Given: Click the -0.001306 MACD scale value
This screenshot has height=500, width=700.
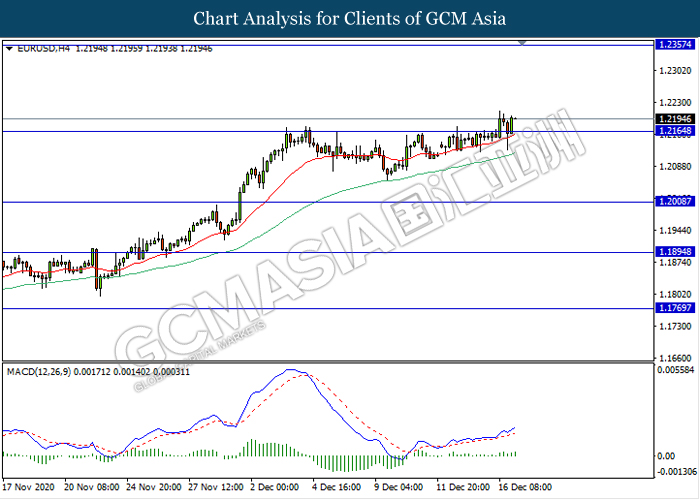Looking at the screenshot, I should 675,471.
